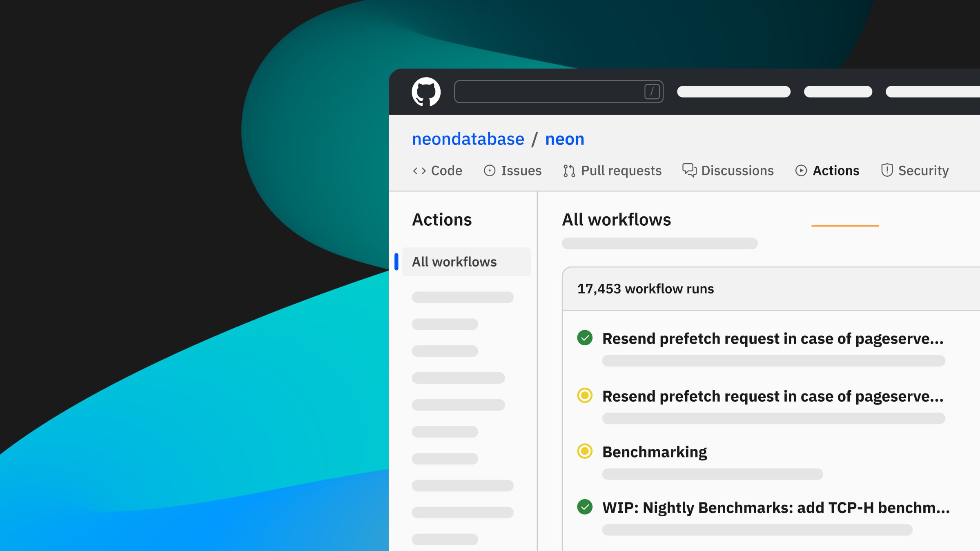Open WIP Nightly Benchmarks workflow run
The width and height of the screenshot is (980, 551).
click(x=776, y=508)
